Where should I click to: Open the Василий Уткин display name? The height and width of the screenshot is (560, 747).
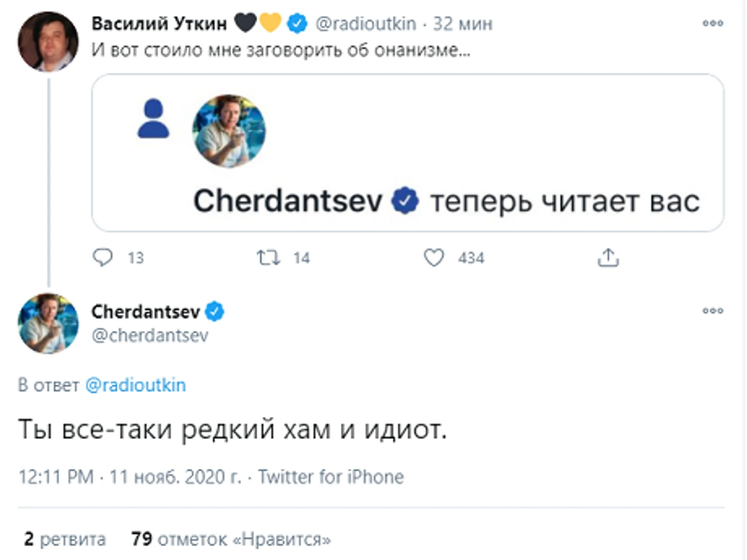(159, 24)
